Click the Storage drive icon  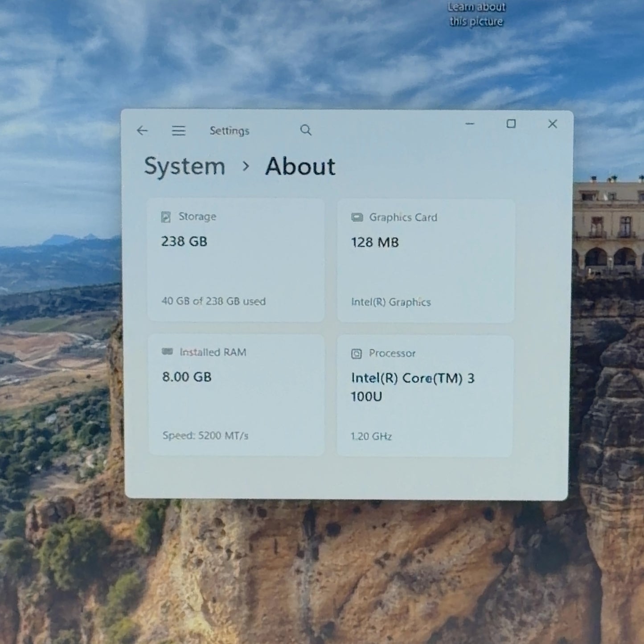pos(166,217)
